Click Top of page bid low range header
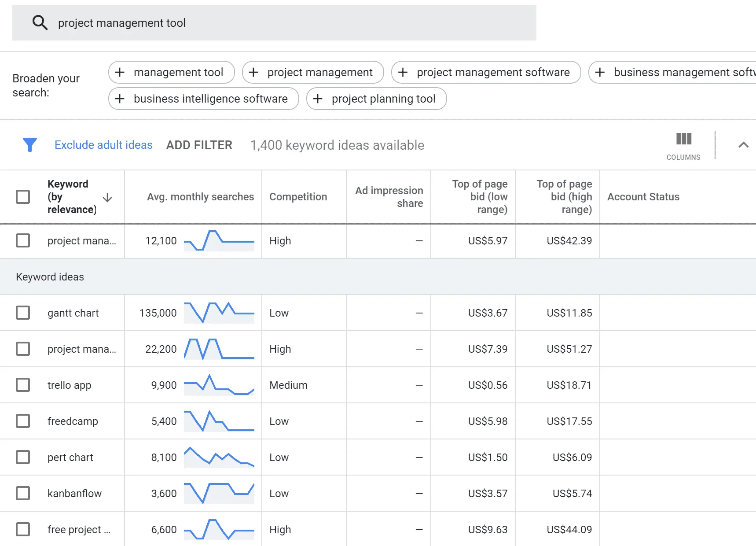 [x=480, y=197]
